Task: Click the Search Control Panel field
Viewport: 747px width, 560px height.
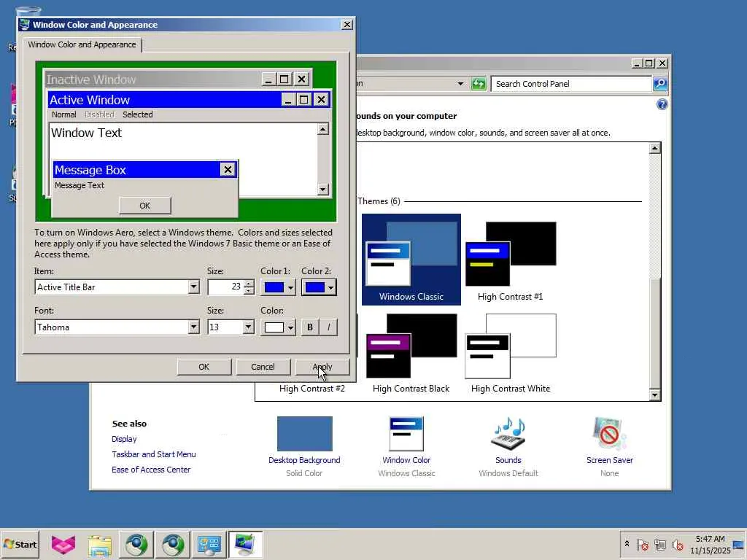Action: coord(571,84)
